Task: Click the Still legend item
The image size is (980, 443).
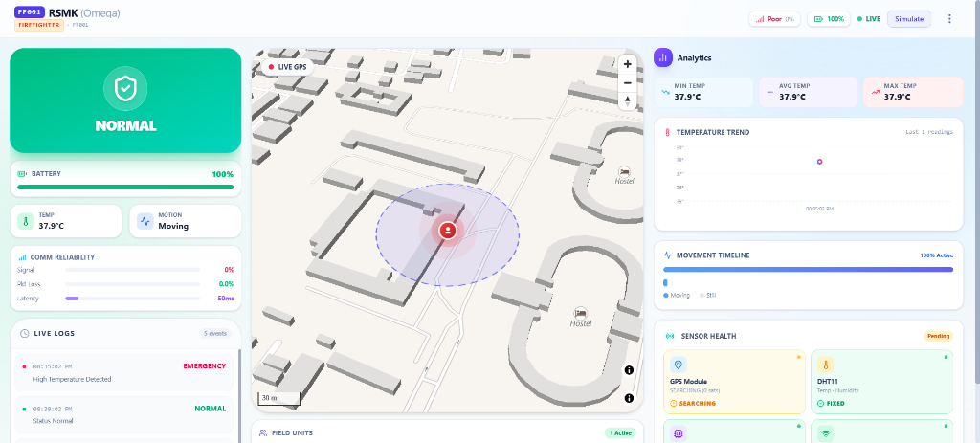Action: coord(708,295)
